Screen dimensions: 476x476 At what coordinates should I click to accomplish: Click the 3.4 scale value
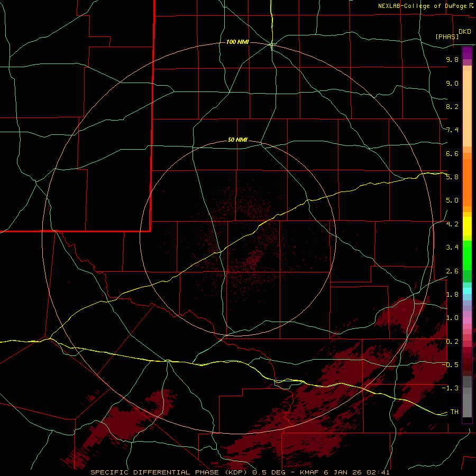452,248
